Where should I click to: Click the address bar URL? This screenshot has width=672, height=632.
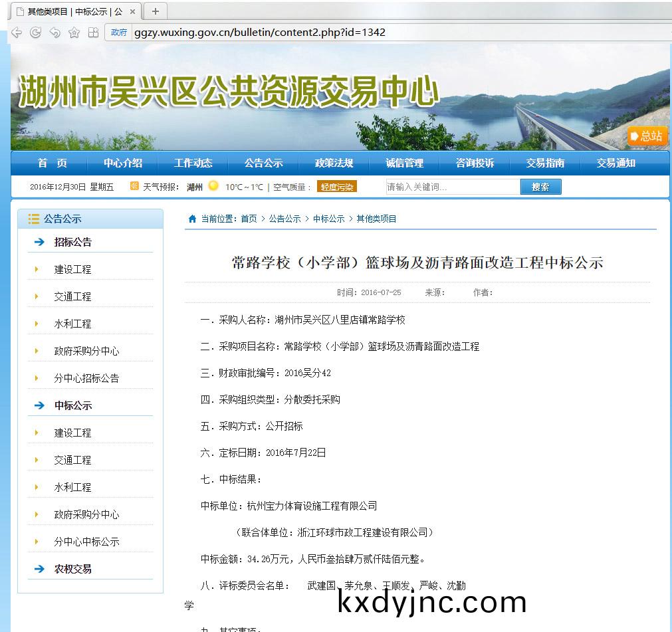259,32
